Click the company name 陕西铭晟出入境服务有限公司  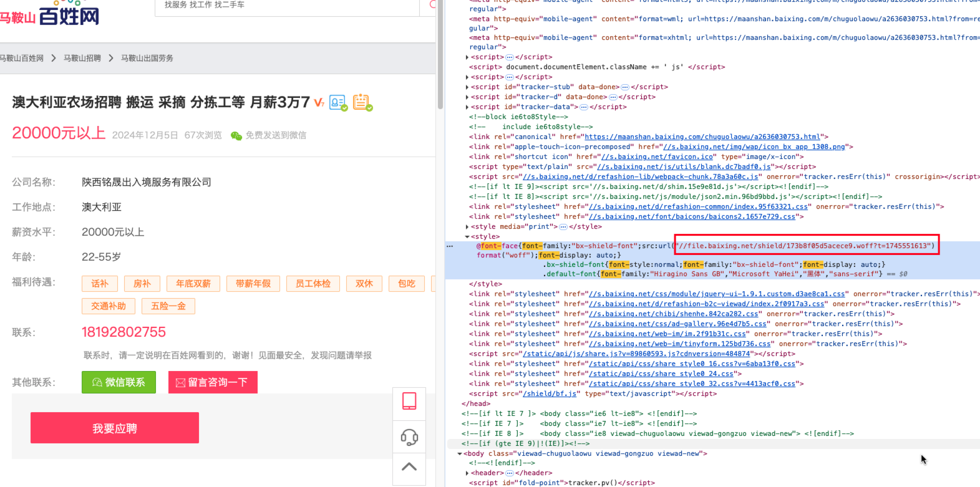pos(147,182)
